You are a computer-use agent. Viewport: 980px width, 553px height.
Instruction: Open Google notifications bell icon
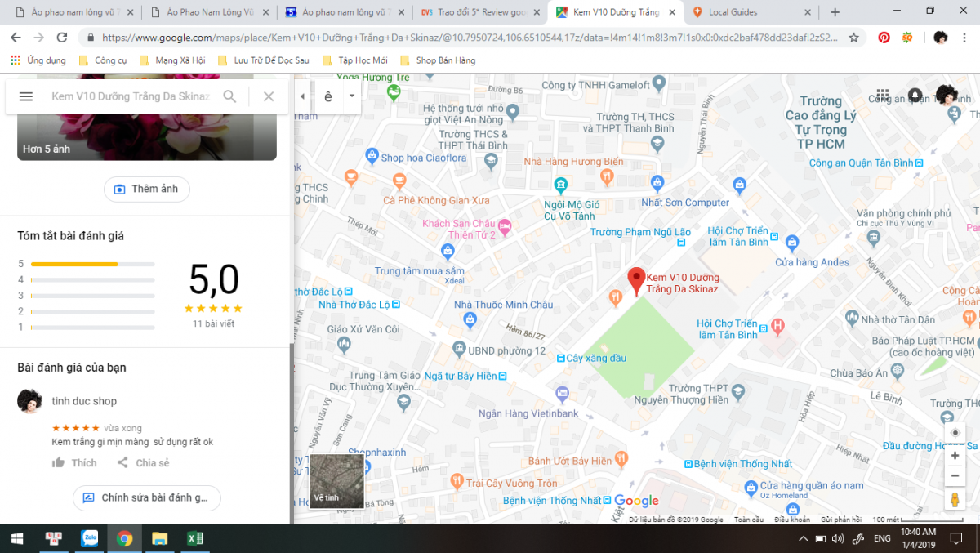(x=915, y=96)
